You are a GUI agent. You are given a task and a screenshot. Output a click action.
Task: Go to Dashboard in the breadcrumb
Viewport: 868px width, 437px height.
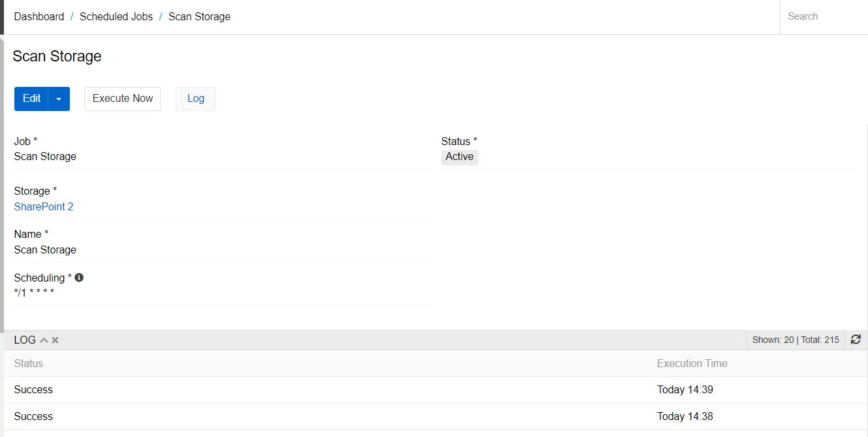point(39,17)
